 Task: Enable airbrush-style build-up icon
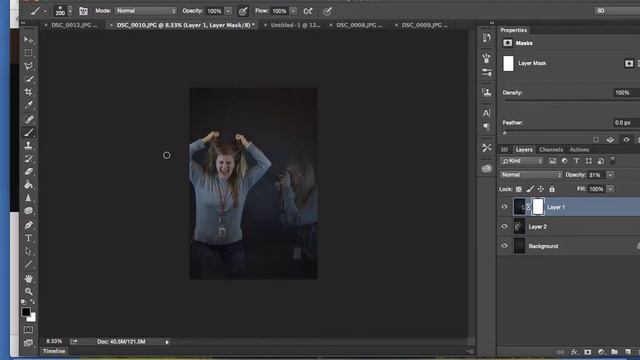click(308, 11)
